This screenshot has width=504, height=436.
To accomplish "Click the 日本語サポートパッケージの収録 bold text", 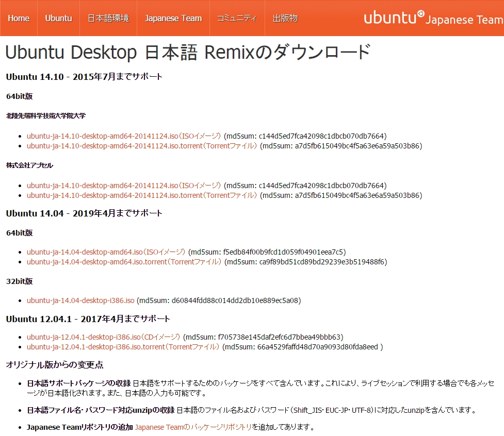I will tap(79, 383).
